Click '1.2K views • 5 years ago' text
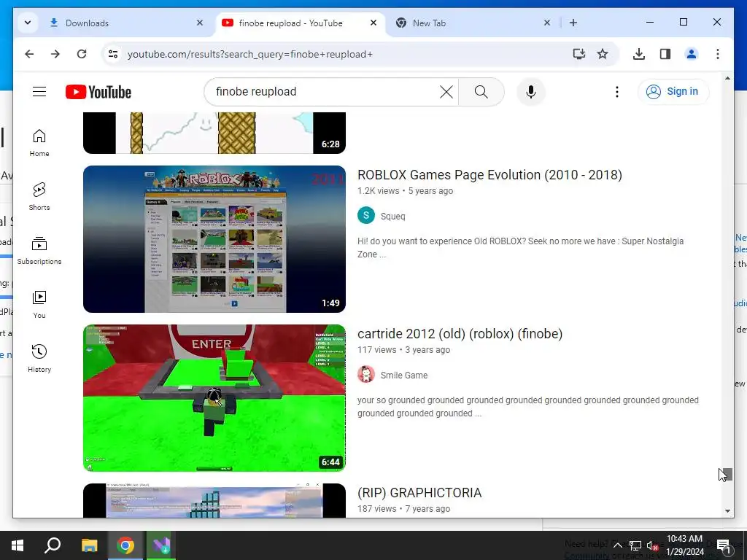The width and height of the screenshot is (747, 560). tap(406, 191)
